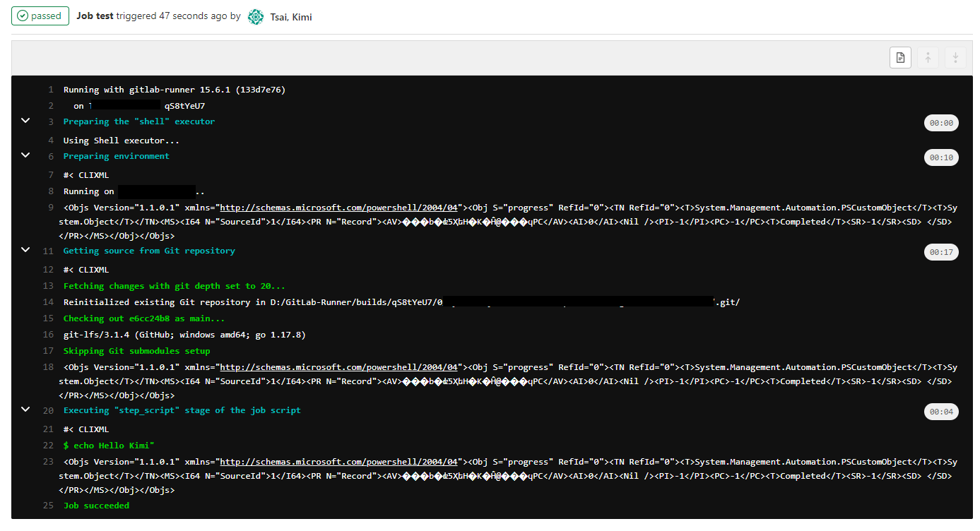Collapse the "Preparing the shell executor" section
Screen dimensions: 980x531
25,121
